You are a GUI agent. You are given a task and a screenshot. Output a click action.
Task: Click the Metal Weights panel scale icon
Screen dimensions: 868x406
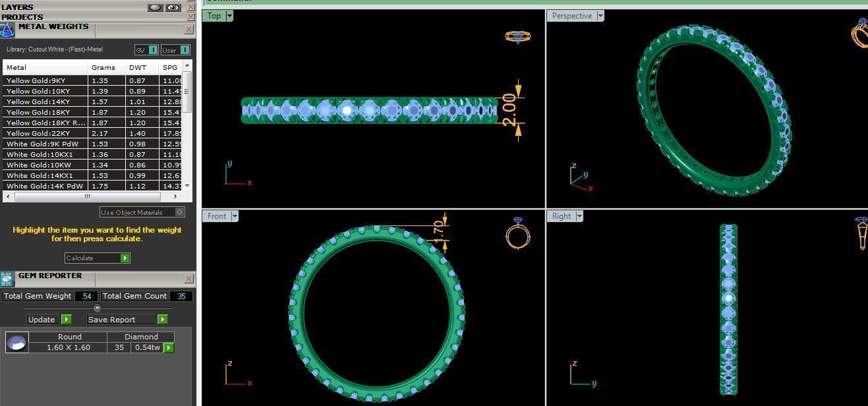(7, 30)
